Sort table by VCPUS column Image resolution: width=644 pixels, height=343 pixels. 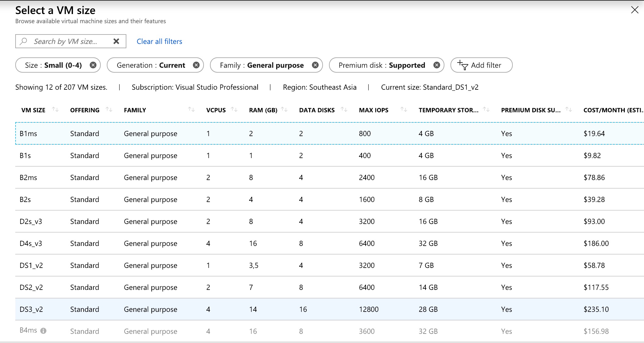click(234, 109)
